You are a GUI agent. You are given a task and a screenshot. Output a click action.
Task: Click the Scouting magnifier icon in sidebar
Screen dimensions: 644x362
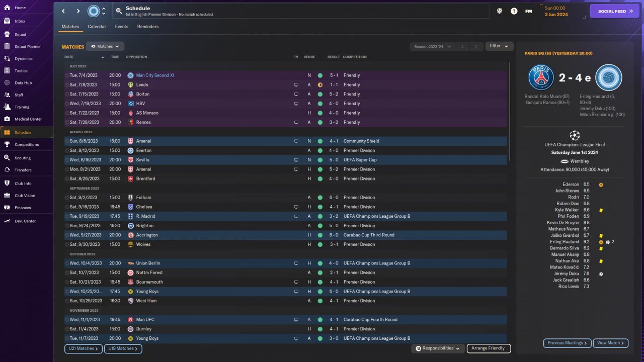pos(7,158)
